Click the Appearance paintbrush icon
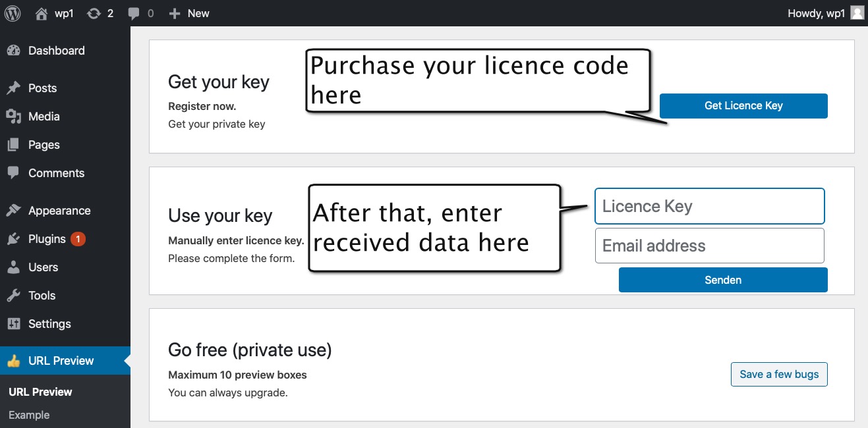This screenshot has width=868, height=428. pyautogui.click(x=13, y=211)
